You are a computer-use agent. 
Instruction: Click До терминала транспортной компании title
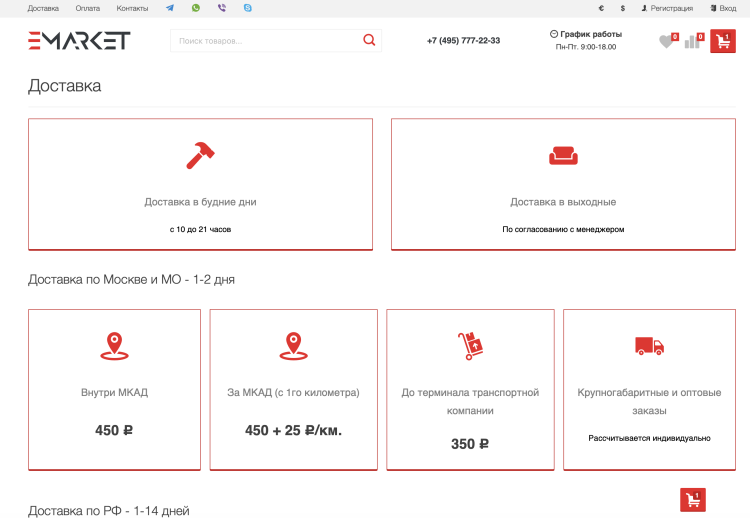click(x=470, y=402)
